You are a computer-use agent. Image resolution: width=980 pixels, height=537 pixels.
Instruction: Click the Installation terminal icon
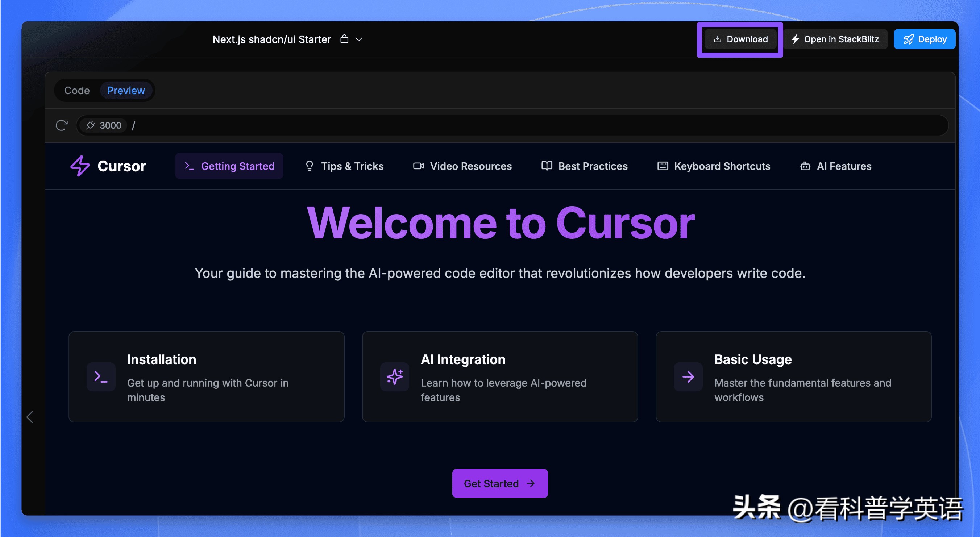pos(101,377)
